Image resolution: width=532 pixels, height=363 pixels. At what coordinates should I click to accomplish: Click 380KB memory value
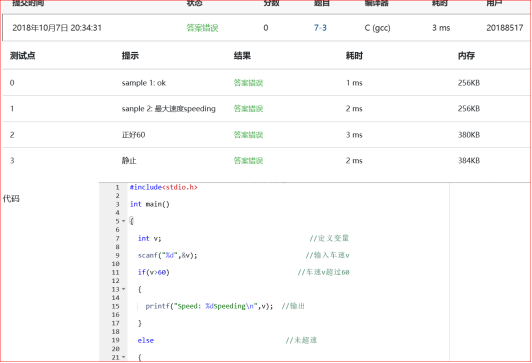point(469,135)
